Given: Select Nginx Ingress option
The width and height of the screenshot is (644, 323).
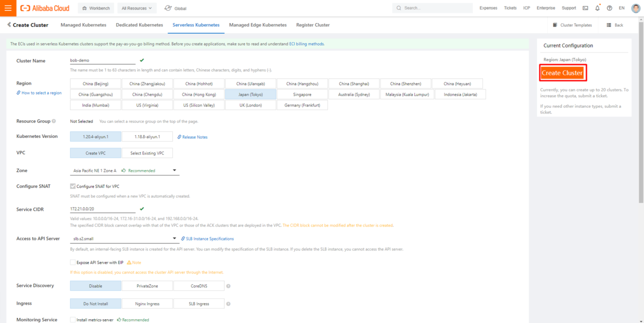Looking at the screenshot, I should pos(147,304).
